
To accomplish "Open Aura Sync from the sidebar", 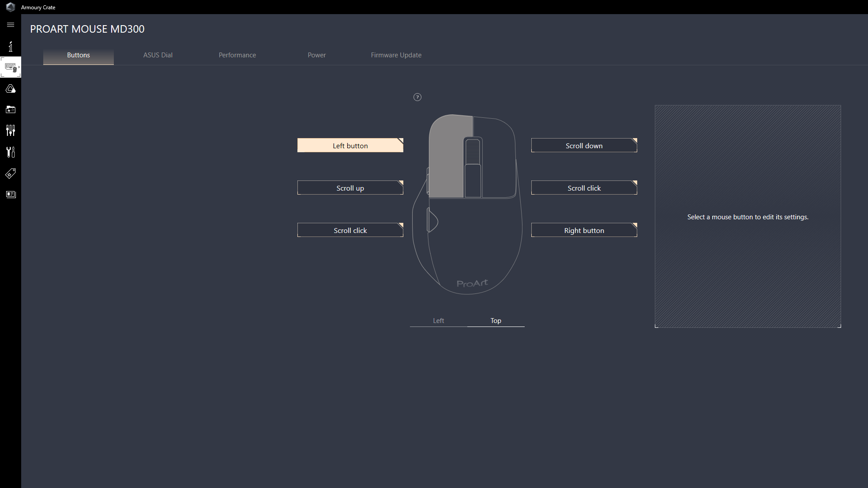I will (10, 88).
